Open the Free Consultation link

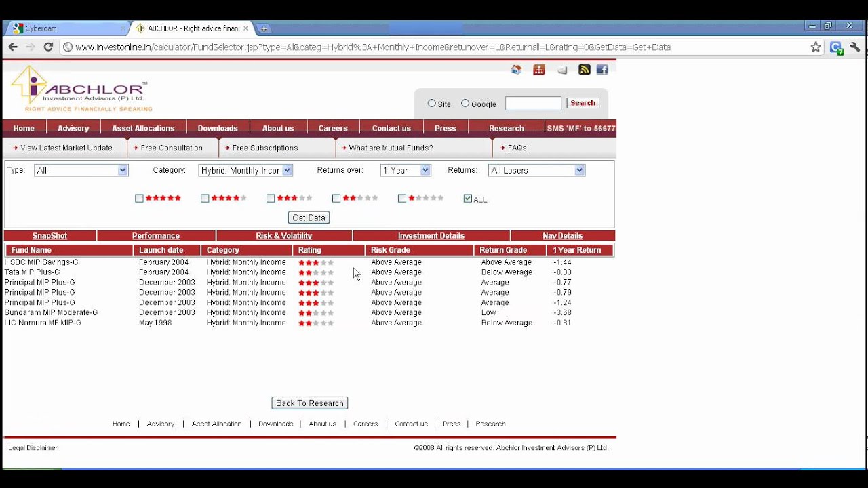click(x=172, y=148)
